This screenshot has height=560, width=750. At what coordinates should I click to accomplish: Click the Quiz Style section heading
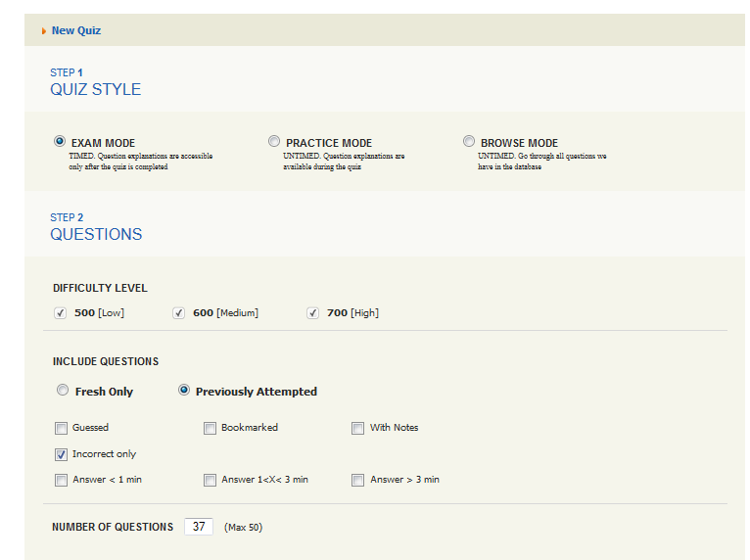pyautogui.click(x=95, y=89)
